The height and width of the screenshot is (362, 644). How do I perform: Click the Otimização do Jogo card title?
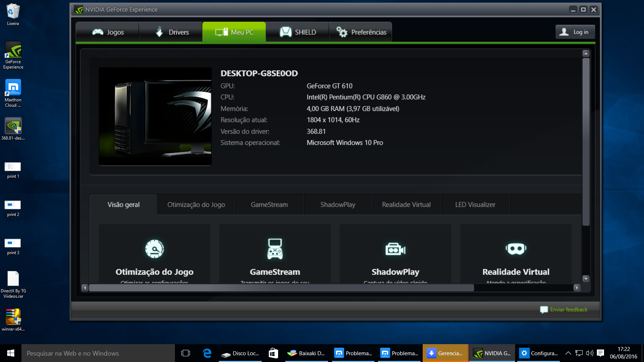(x=155, y=272)
